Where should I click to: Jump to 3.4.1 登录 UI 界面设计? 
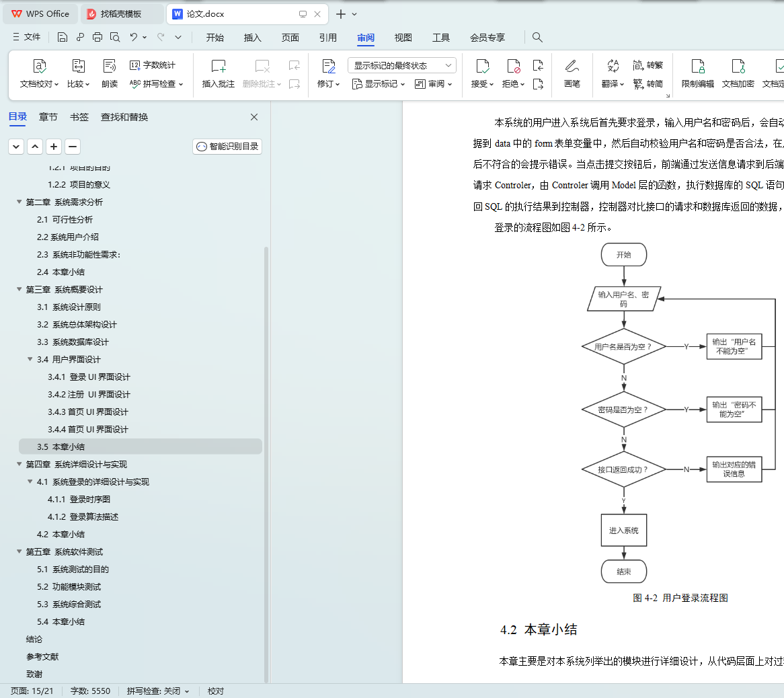click(89, 377)
